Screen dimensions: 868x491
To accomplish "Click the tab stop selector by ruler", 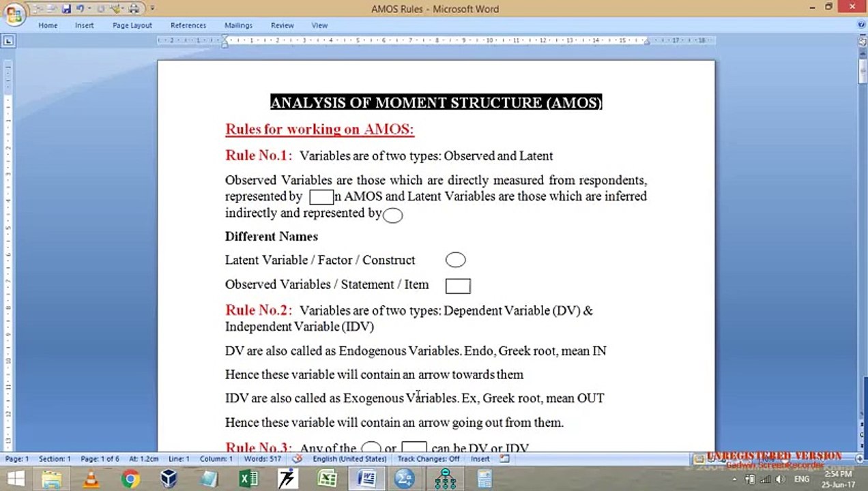I will [8, 41].
